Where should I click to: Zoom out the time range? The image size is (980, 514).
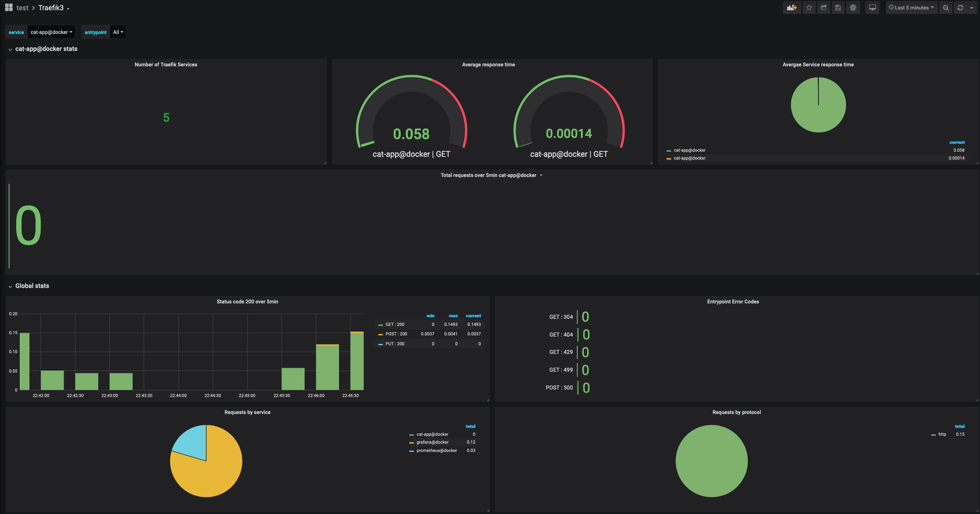pyautogui.click(x=946, y=8)
